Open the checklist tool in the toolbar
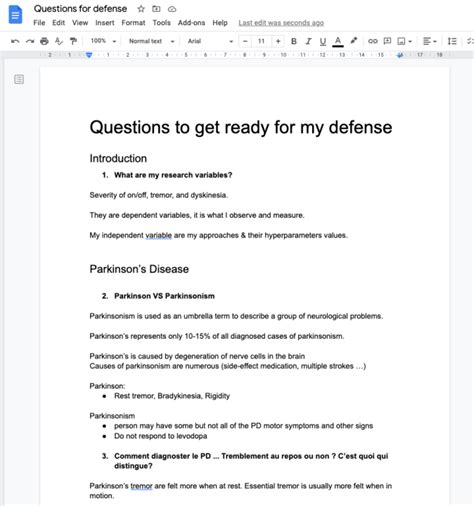 [470, 41]
